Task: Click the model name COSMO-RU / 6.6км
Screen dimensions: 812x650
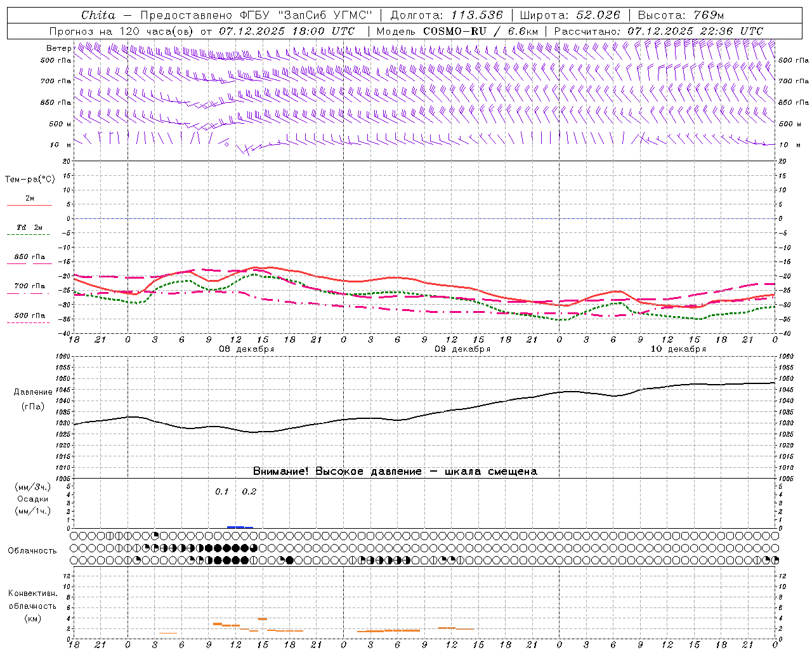Action: [481, 31]
